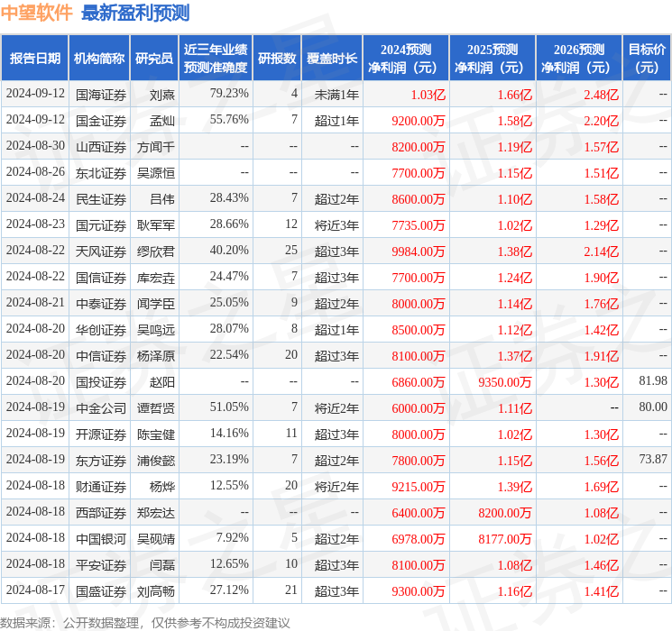Image resolution: width=672 pixels, height=631 pixels.
Task: Click researcher name 闫磊
Action: click(162, 565)
